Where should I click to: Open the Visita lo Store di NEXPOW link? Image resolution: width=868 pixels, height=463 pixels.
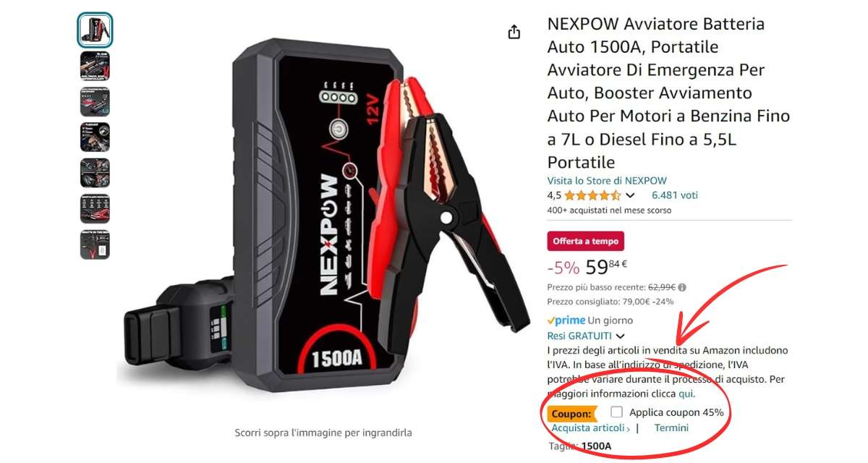click(x=607, y=181)
